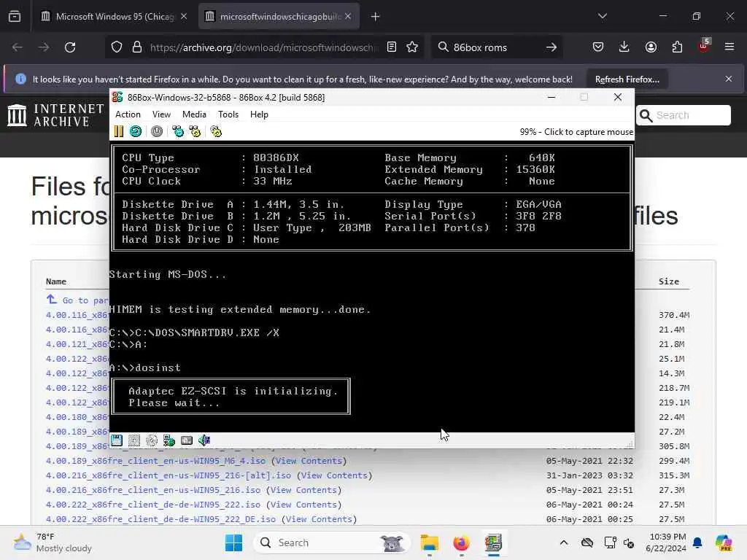View Contents of WIN95_M6_4.iso
The image size is (747, 560).
coord(309,461)
